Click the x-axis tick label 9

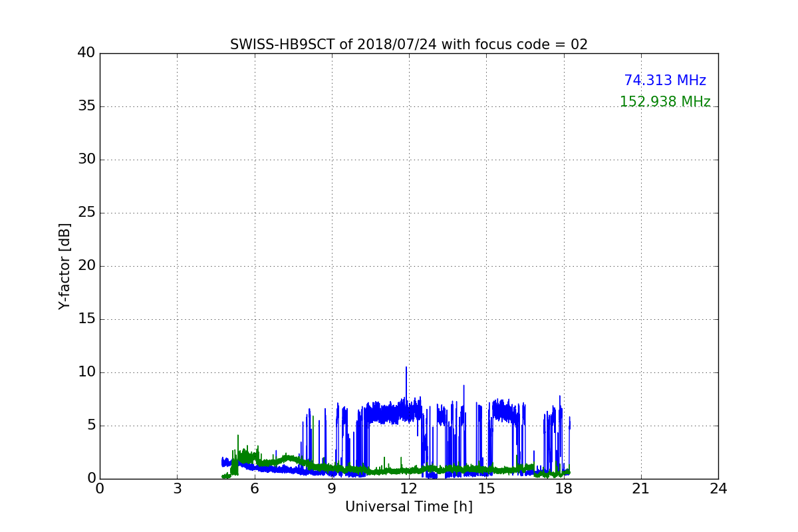tap(332, 489)
